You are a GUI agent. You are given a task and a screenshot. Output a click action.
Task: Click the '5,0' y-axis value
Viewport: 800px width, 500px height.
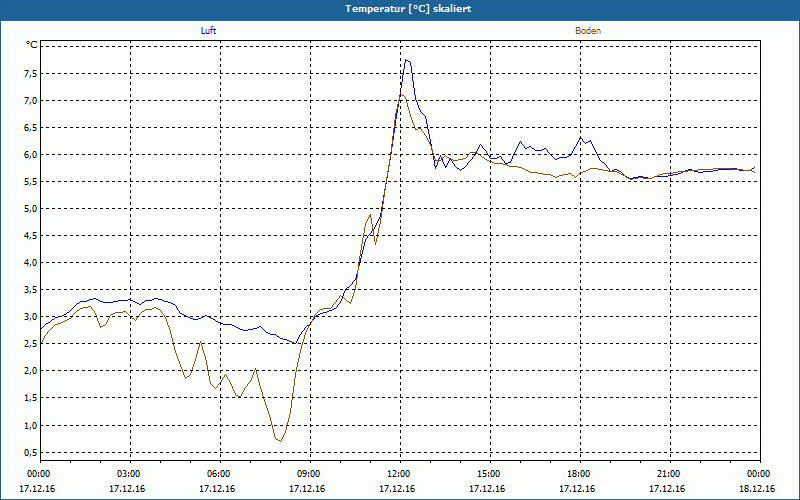tap(30, 209)
